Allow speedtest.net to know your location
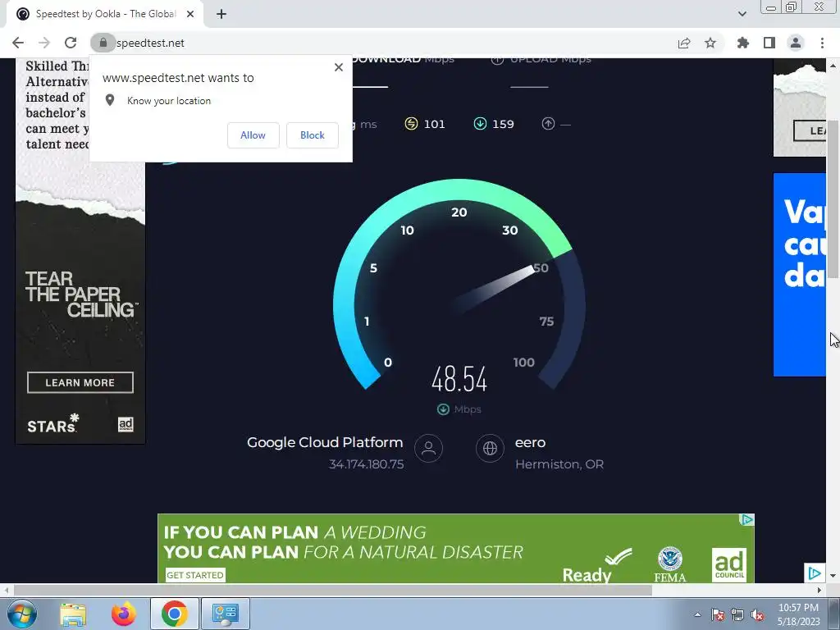 click(253, 135)
